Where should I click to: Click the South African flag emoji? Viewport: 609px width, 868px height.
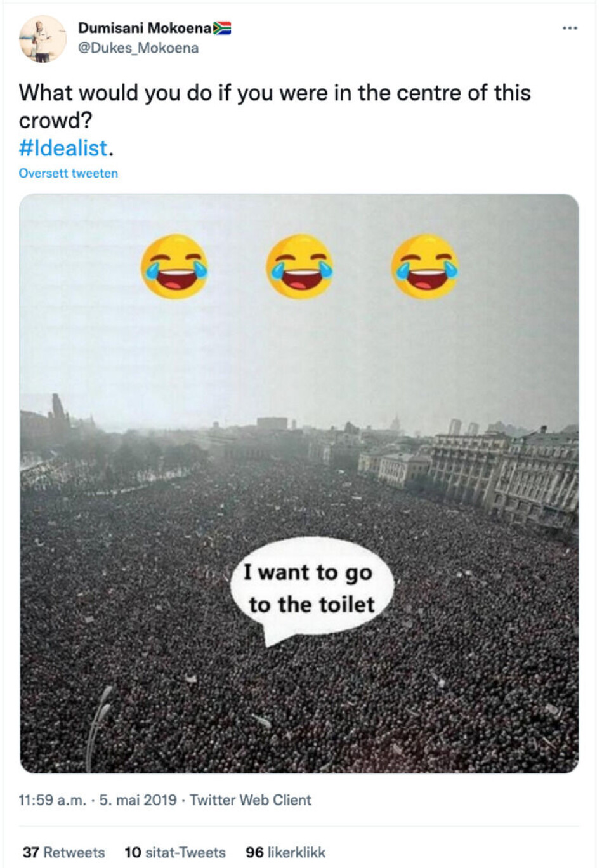(x=223, y=28)
